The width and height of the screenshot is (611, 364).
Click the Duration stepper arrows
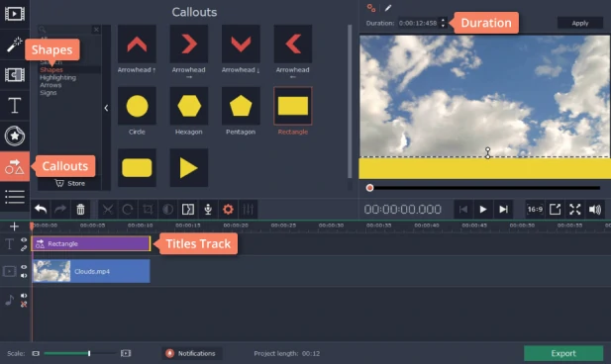coord(443,23)
